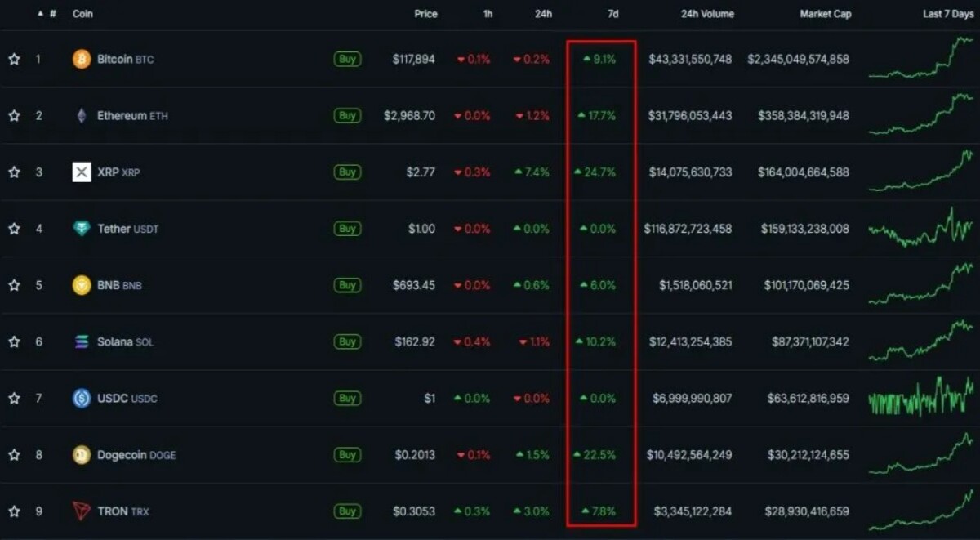Toggle the favorite star for TRON
Image resolution: width=980 pixels, height=540 pixels.
tap(14, 511)
